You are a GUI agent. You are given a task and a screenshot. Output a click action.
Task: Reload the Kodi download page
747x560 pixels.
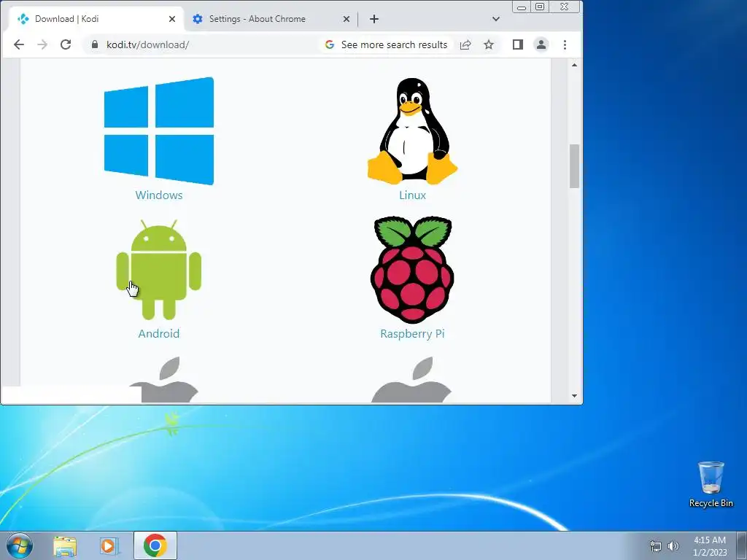(x=66, y=44)
